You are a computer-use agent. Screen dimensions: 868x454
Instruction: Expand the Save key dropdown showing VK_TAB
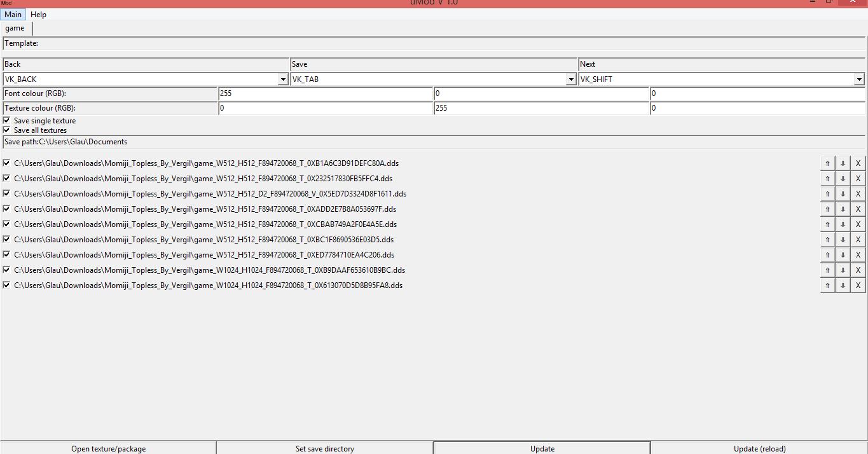pos(571,79)
